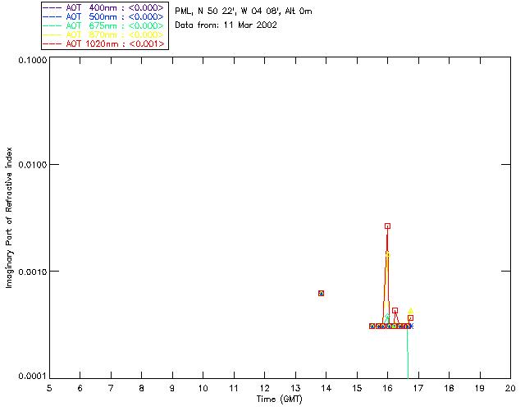525x420 pixels.
Task: Click the PML station location text
Action: (244, 11)
